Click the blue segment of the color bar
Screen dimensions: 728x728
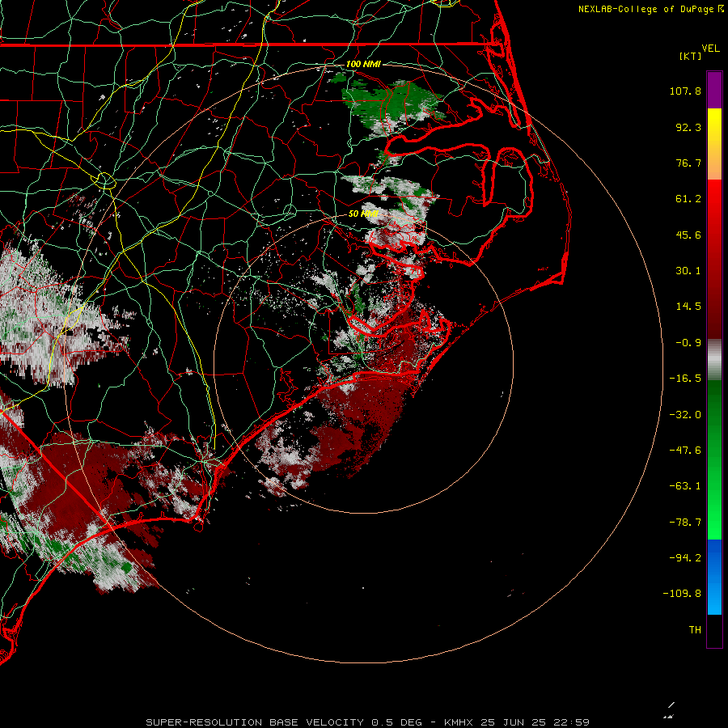[714, 577]
